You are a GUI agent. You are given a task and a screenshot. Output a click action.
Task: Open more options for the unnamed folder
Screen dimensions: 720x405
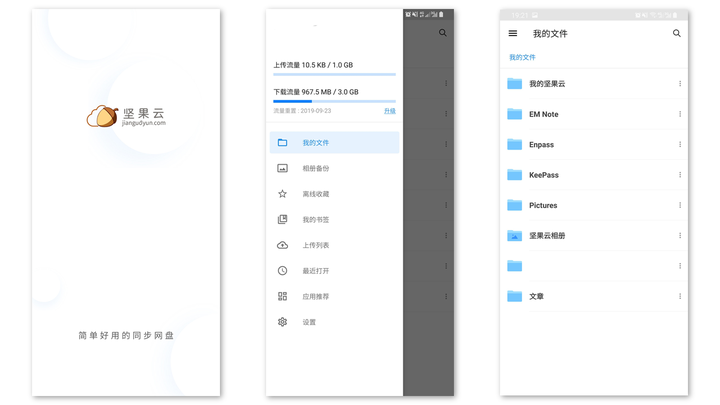click(680, 266)
